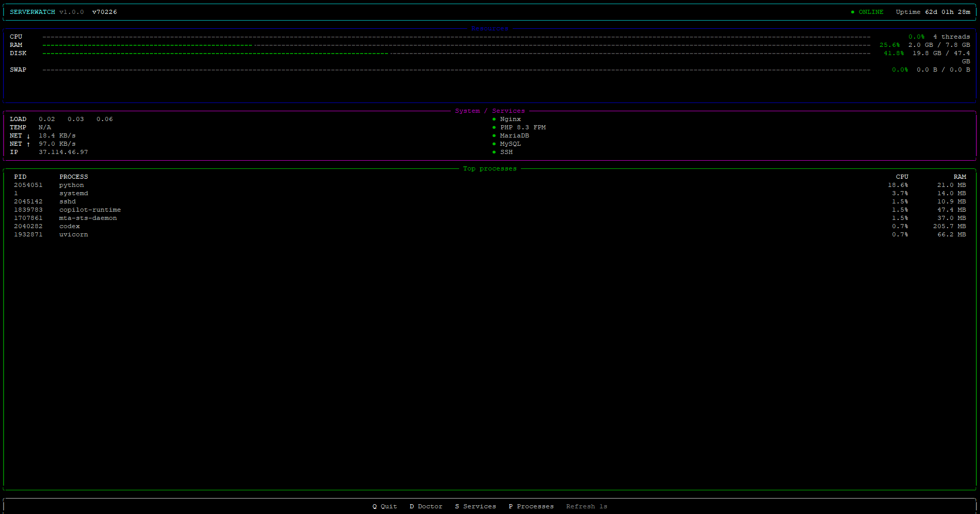Click the DISK usage bar
The height and width of the screenshot is (514, 980).
click(x=457, y=54)
